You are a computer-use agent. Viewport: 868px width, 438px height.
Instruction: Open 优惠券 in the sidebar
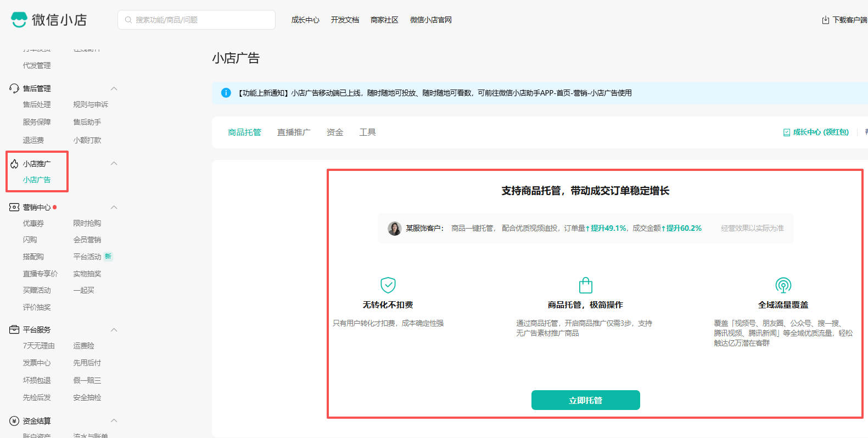[x=33, y=224]
